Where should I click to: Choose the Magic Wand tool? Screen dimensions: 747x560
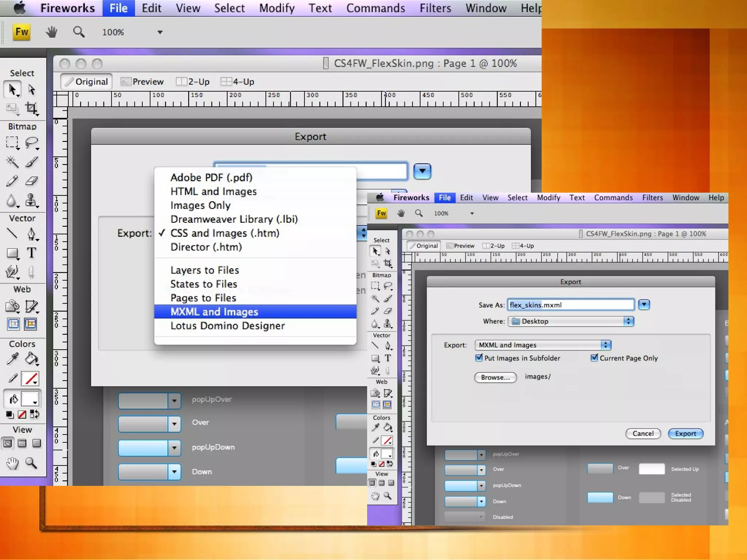(12, 162)
